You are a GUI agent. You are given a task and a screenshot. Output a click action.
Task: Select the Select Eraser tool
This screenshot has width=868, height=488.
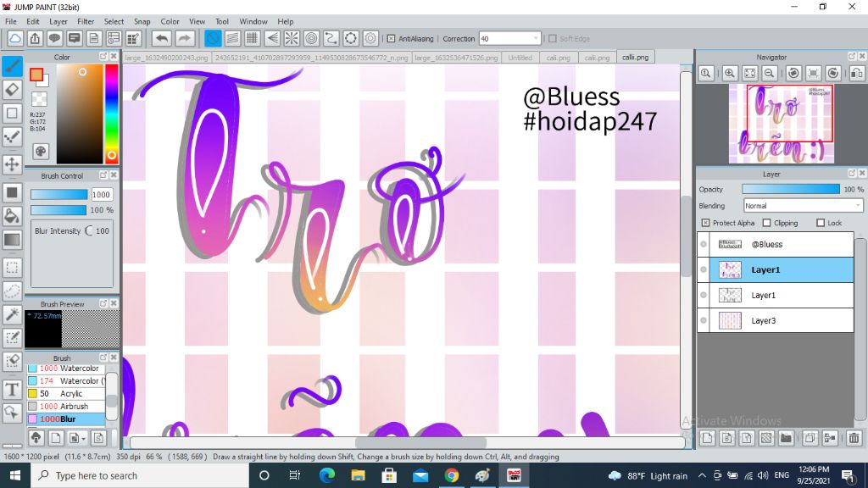pos(12,361)
